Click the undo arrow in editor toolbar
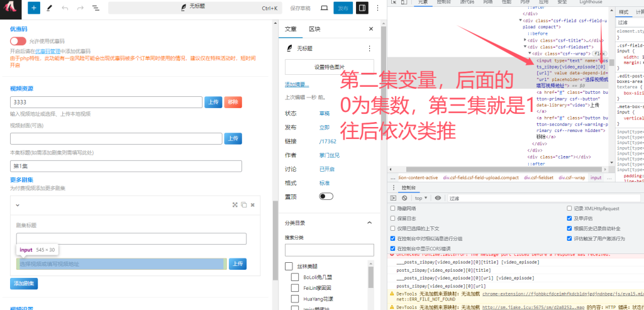This screenshot has height=310, width=644. (x=65, y=8)
